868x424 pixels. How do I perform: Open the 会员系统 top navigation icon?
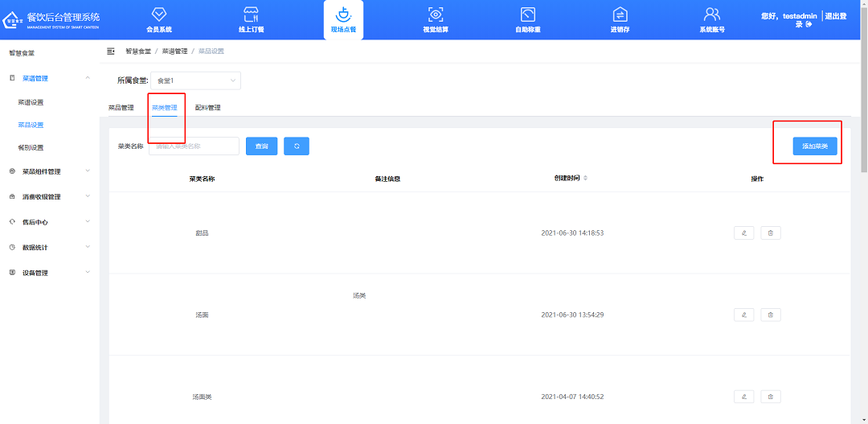click(159, 14)
